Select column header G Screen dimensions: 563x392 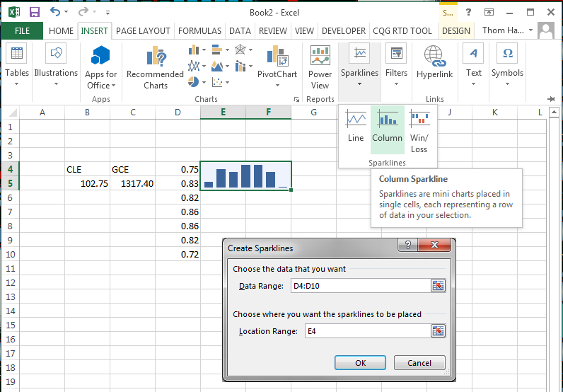tap(313, 113)
